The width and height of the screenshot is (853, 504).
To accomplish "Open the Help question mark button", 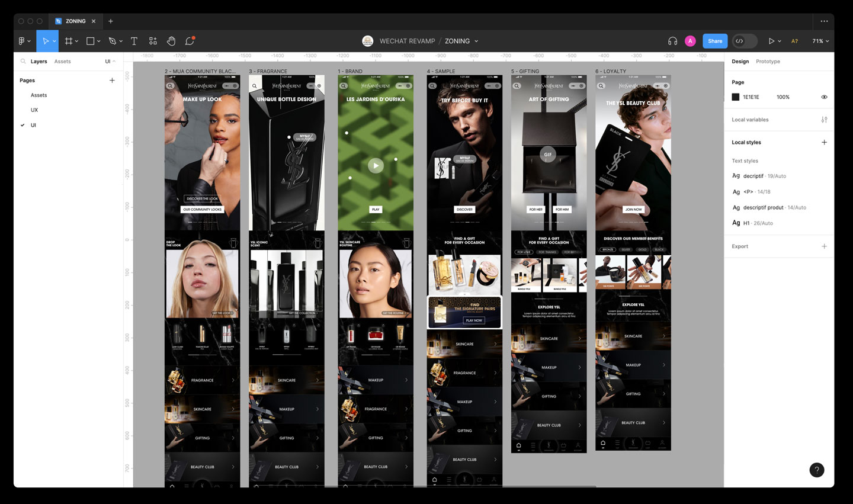I will click(x=817, y=470).
